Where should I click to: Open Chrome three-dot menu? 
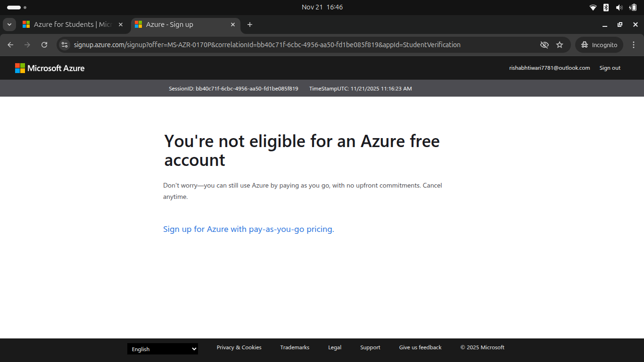tap(634, 45)
